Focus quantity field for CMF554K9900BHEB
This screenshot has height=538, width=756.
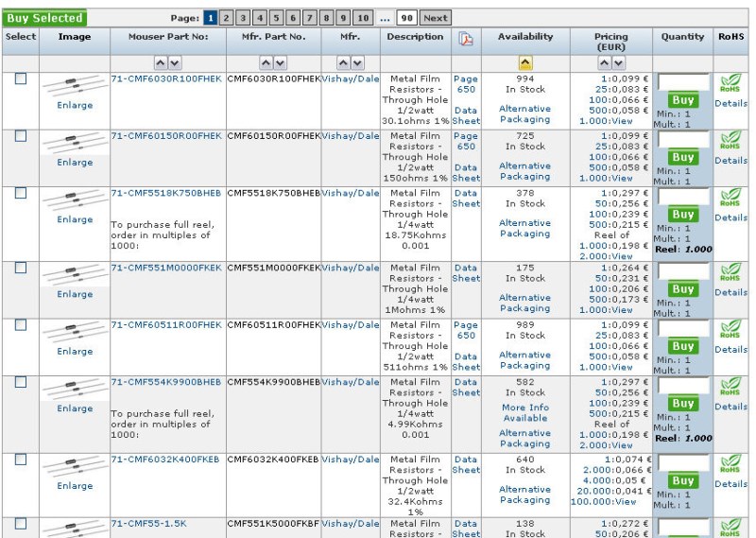point(683,386)
